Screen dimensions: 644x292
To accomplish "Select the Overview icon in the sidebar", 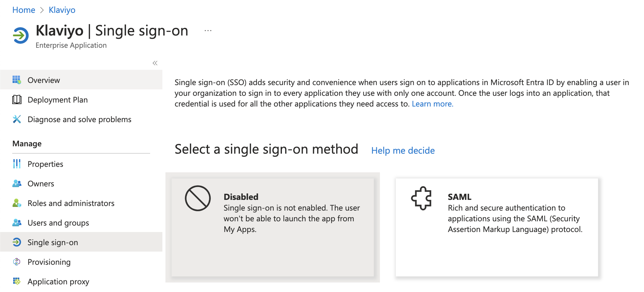I will pos(17,80).
